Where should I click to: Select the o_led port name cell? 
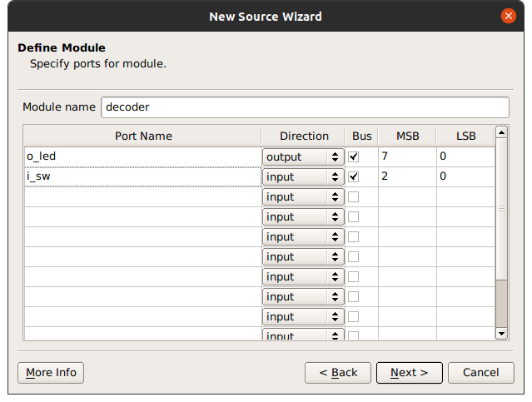[x=143, y=156]
